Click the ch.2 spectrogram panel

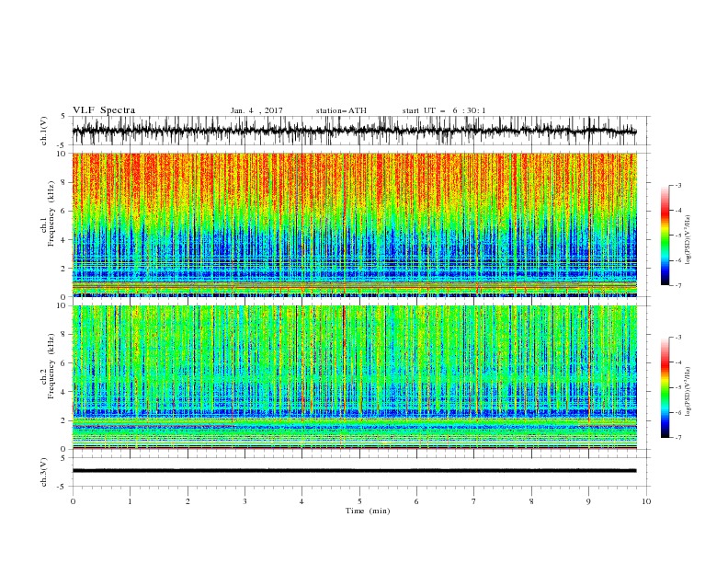tap(354, 377)
